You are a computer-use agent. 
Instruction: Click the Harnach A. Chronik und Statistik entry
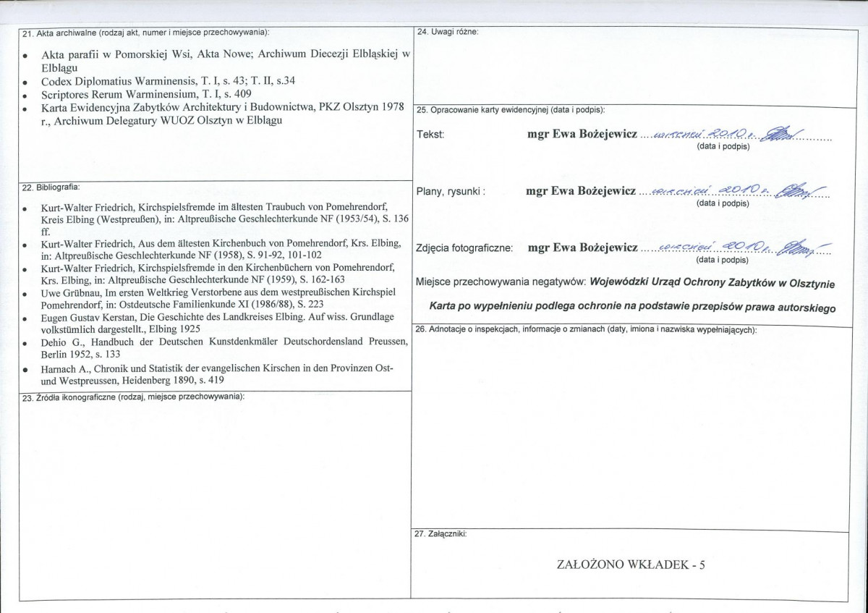[x=217, y=369]
